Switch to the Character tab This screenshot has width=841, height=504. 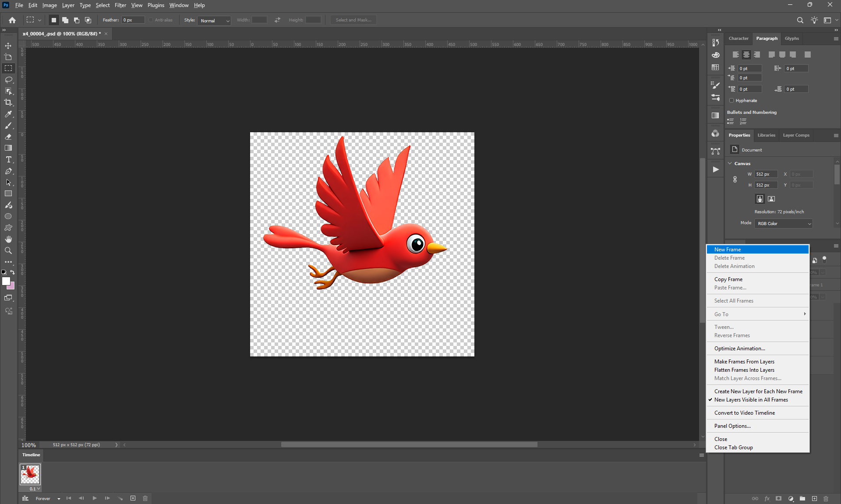(x=739, y=39)
